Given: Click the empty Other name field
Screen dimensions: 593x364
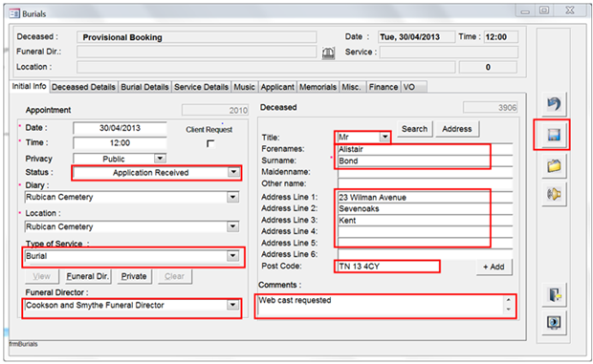Looking at the screenshot, I should point(425,183).
